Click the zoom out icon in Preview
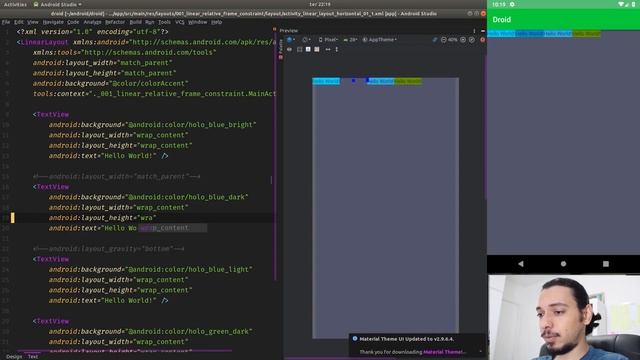Screen dimensions: 640x360 tap(444, 40)
